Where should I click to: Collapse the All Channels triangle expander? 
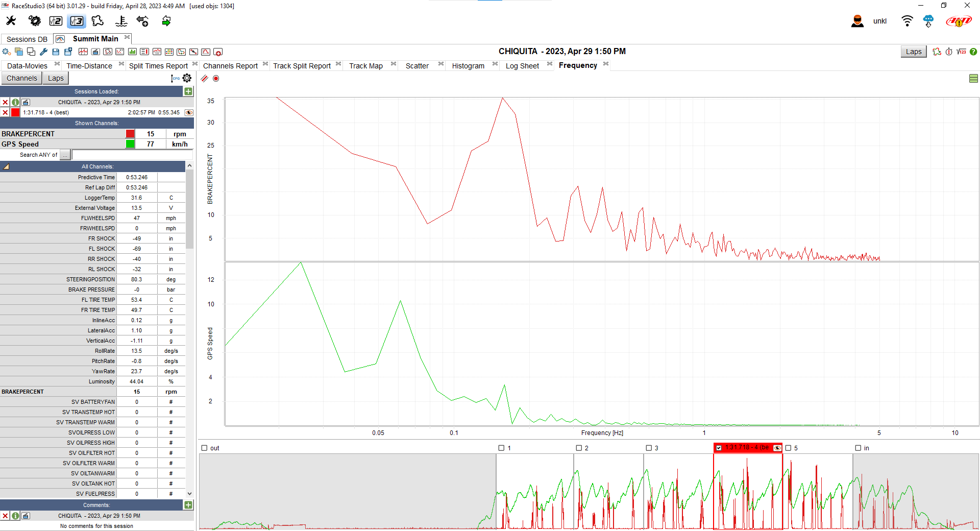[x=6, y=166]
